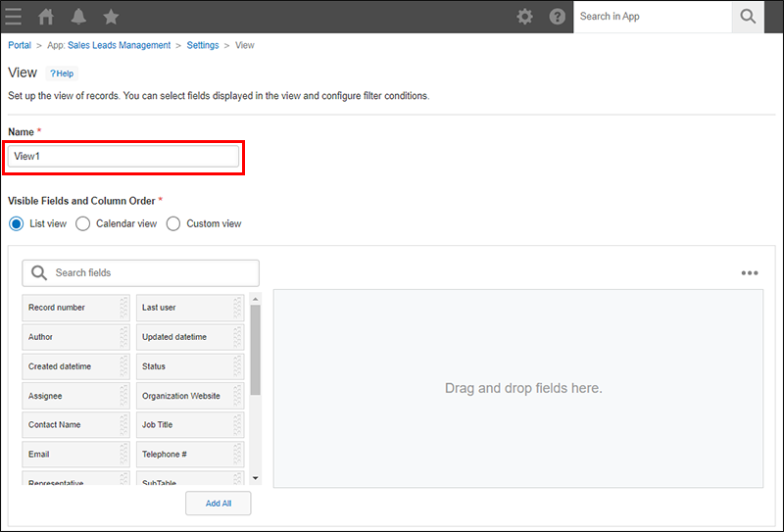Screen dimensions: 784x532
Task: Select the Calendar view option
Action: 83,223
